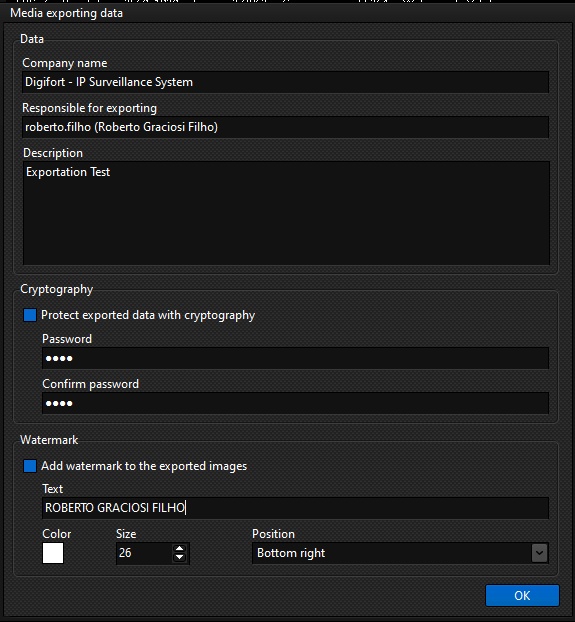Click the Media exporting data title bar
Image resolution: width=575 pixels, height=622 pixels.
click(x=288, y=13)
